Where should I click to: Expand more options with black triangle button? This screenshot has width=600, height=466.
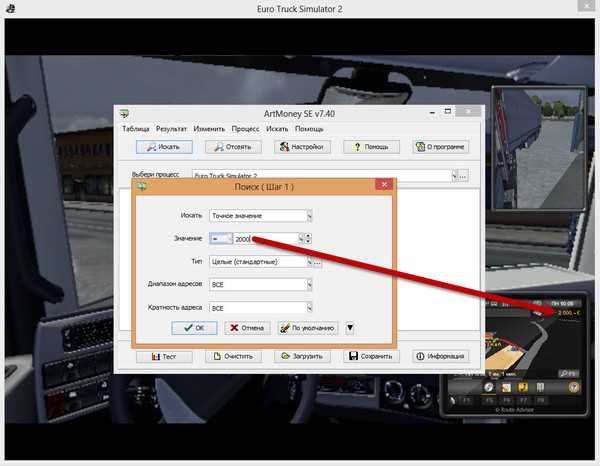coord(350,328)
